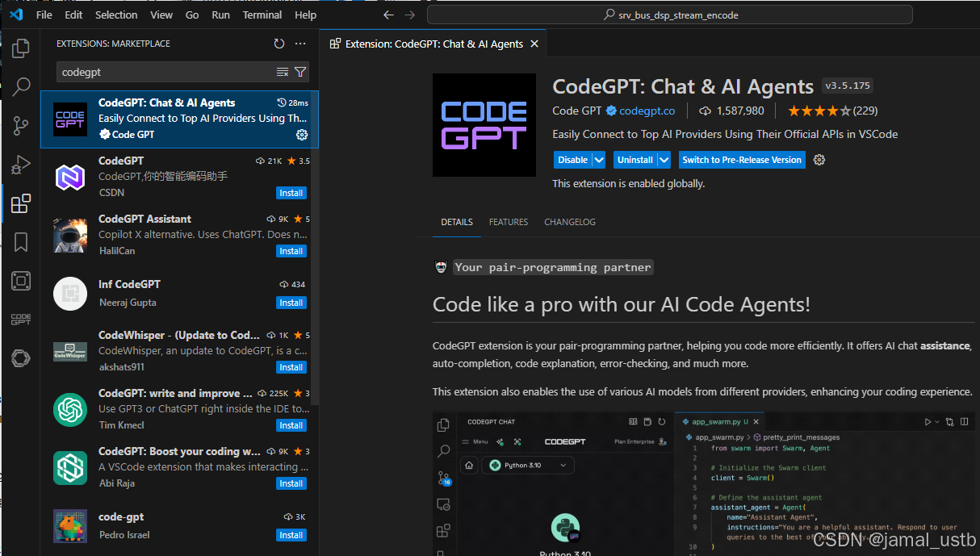Click the 1,587,980 install count
Screen dimensions: 980x556
[732, 111]
